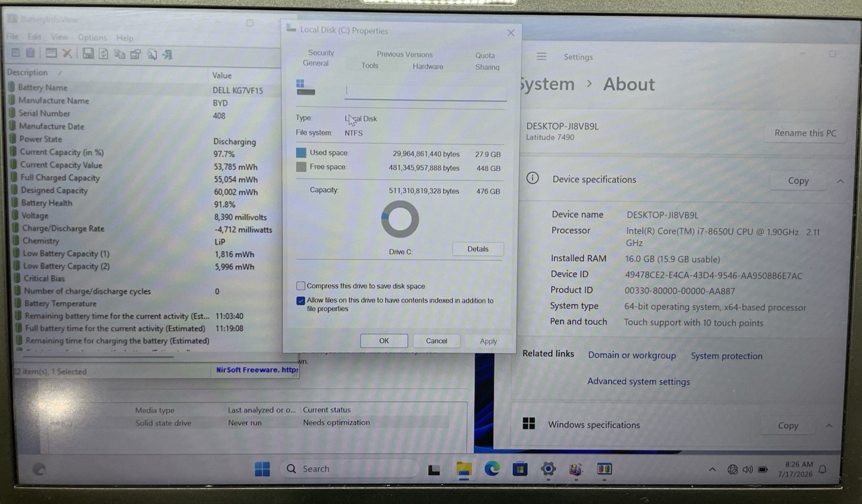
Task: Open the File menu in BatteryInfoView
Action: (12, 36)
